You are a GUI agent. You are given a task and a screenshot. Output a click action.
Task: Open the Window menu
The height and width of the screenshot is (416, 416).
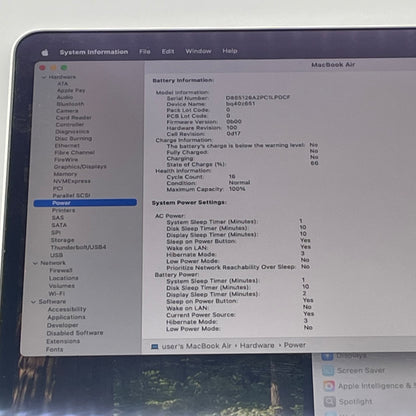click(x=198, y=51)
